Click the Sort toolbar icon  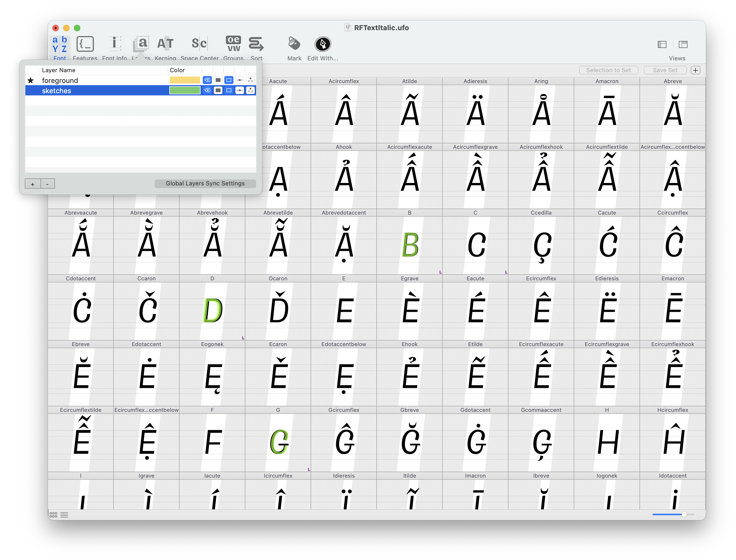(x=256, y=44)
